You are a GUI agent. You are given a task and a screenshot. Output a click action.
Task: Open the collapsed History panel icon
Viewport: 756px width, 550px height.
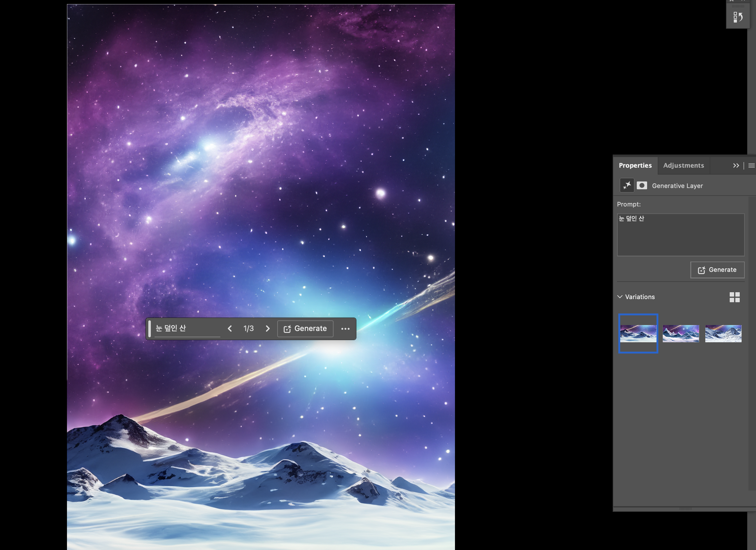pyautogui.click(x=738, y=17)
